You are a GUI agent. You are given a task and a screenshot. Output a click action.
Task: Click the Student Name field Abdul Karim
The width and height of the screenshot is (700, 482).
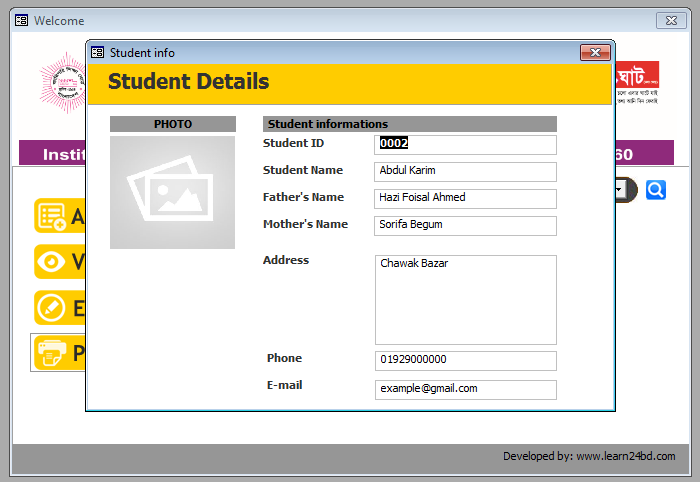click(x=465, y=172)
